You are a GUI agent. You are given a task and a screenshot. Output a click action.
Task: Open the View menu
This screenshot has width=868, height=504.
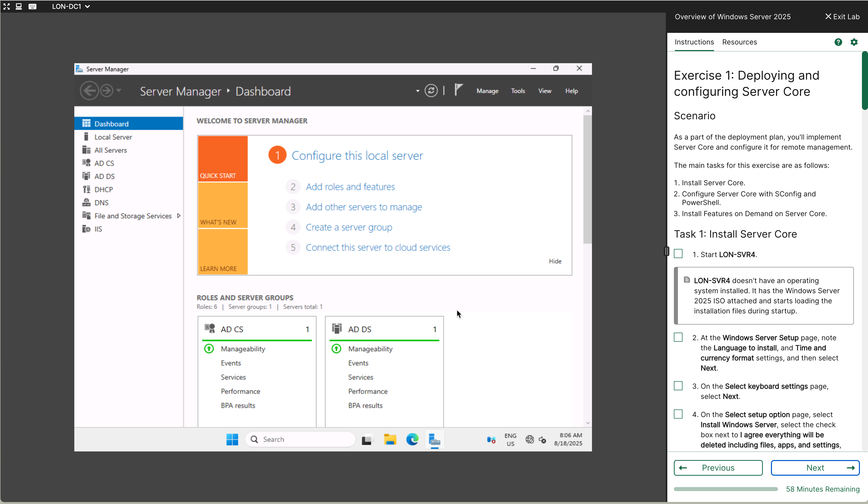[x=544, y=91]
